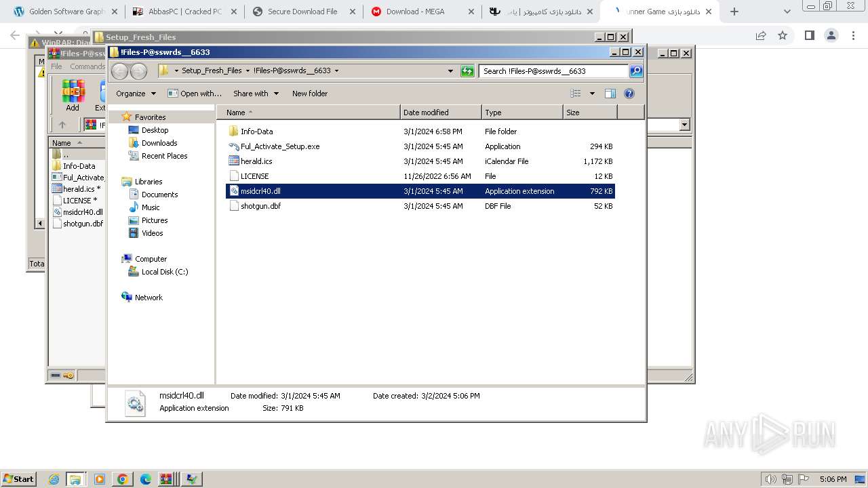Open the Organize menu
The image size is (868, 488).
click(x=136, y=94)
